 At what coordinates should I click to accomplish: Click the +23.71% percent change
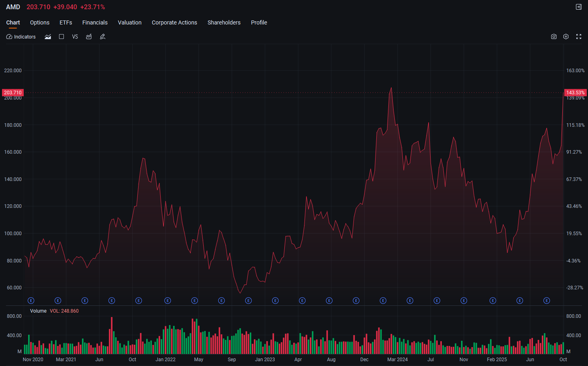93,7
